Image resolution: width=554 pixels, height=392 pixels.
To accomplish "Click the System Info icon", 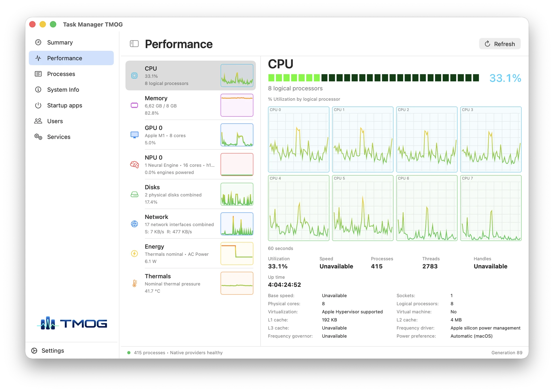I will [x=38, y=89].
